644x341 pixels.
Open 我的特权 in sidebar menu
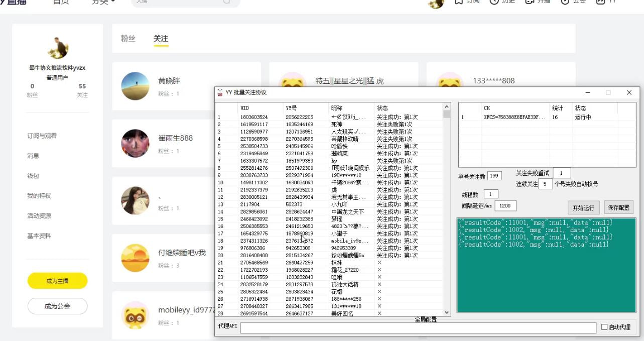39,196
